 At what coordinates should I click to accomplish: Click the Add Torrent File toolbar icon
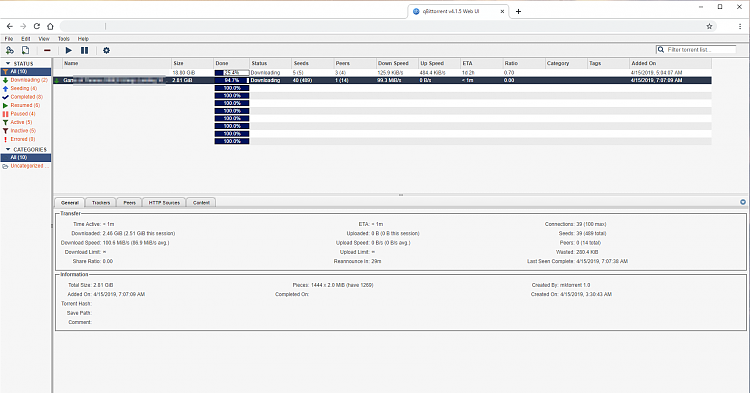pos(25,50)
